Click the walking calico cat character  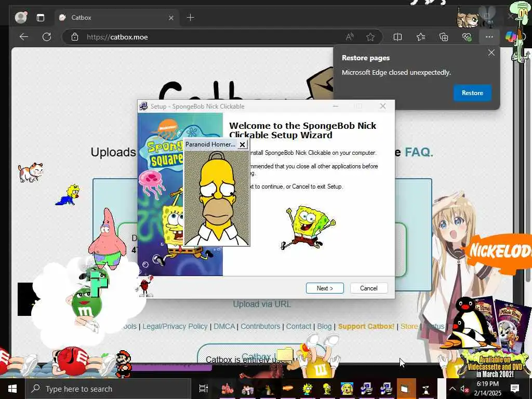point(31,172)
